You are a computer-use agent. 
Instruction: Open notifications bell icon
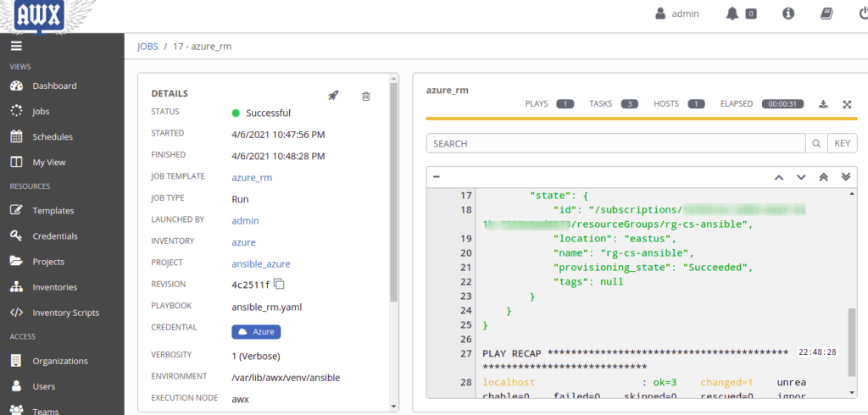[732, 14]
